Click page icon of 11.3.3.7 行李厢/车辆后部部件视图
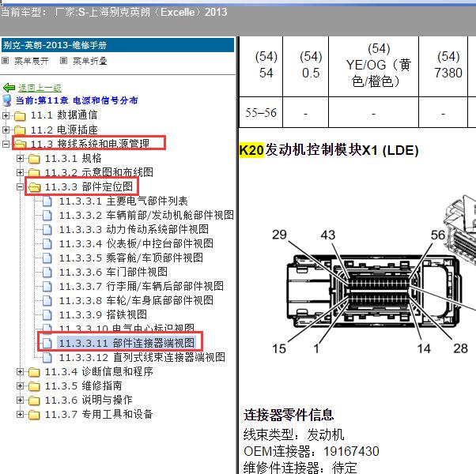The image size is (476, 474). [x=47, y=286]
